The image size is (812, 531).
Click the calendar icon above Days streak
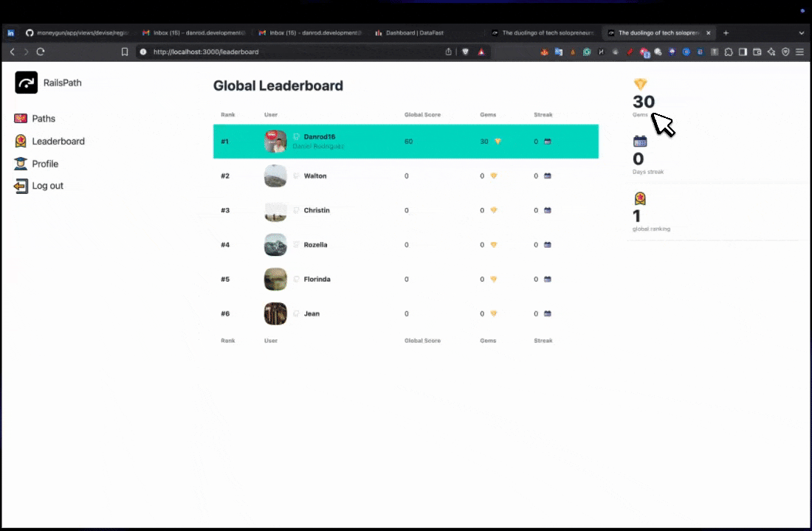[640, 142]
